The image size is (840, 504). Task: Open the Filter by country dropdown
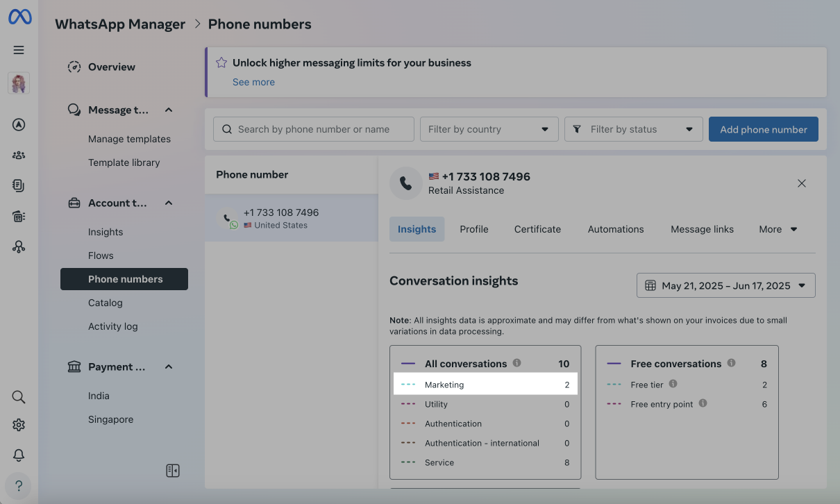tap(489, 129)
